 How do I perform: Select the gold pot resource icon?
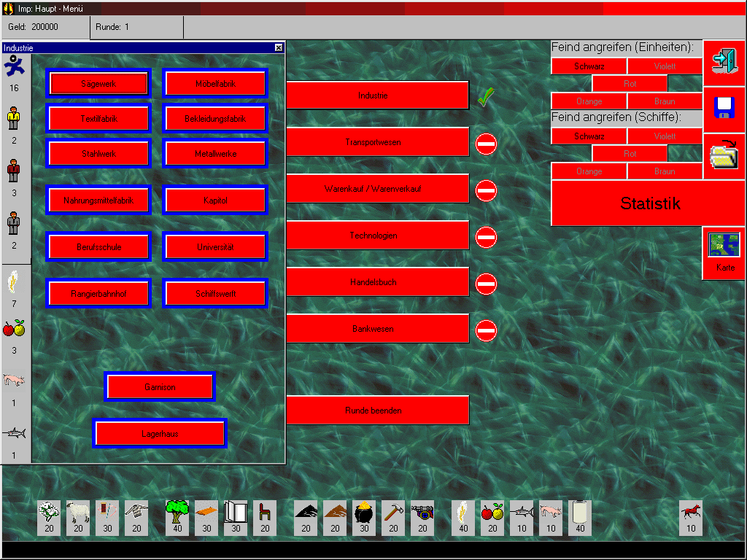pyautogui.click(x=364, y=510)
